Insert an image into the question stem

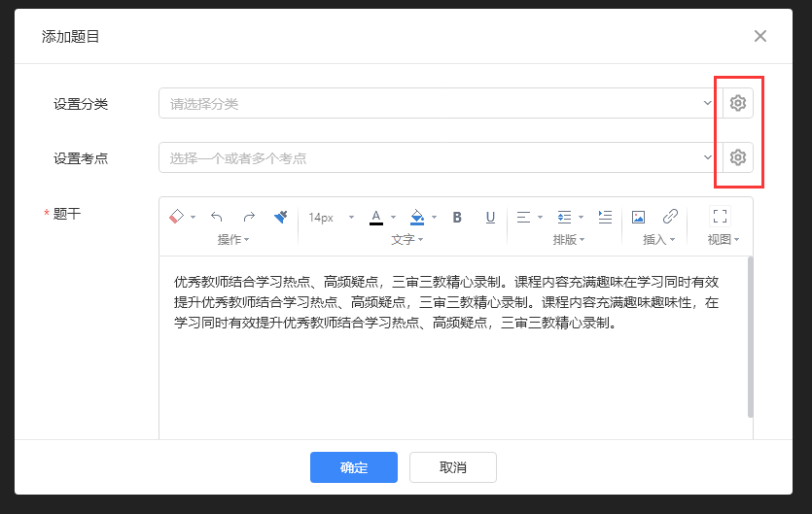pyautogui.click(x=639, y=217)
